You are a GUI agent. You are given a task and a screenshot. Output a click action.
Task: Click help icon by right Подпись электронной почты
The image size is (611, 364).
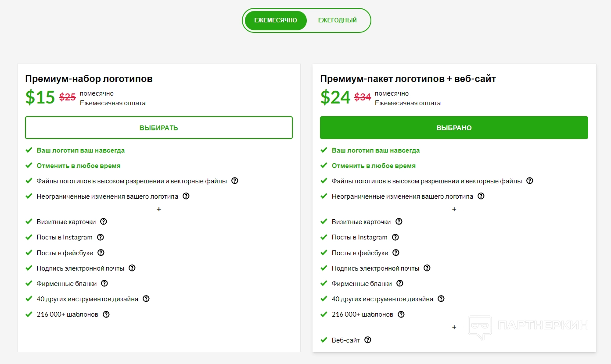point(427,268)
